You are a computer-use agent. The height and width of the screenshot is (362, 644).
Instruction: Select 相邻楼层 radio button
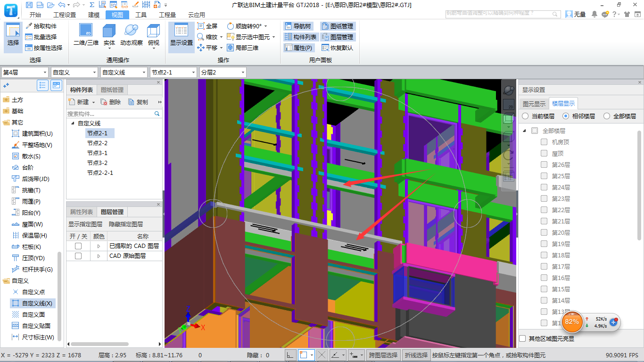[565, 116]
